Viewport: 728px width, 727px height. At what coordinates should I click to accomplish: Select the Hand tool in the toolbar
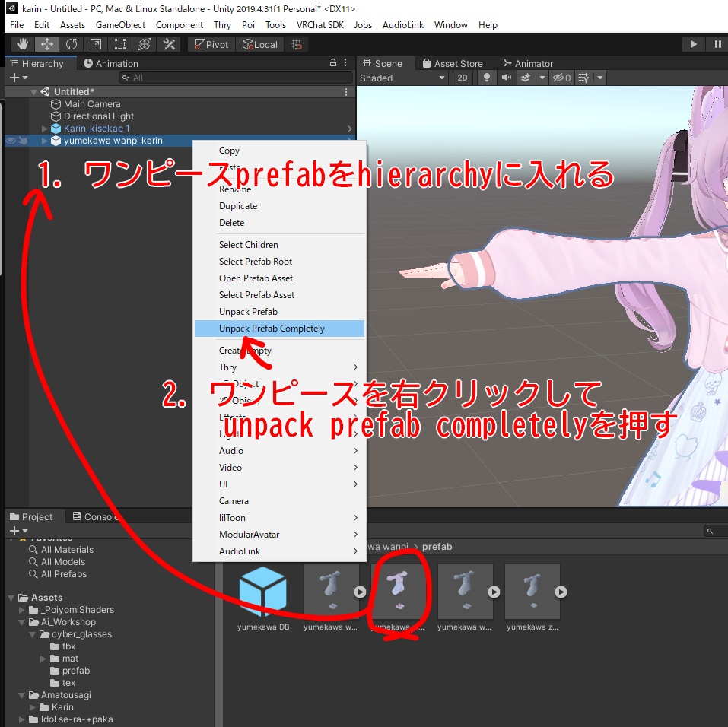coord(22,43)
